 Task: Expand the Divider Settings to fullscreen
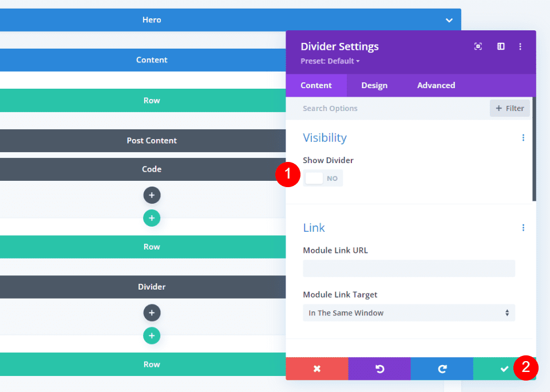click(478, 46)
